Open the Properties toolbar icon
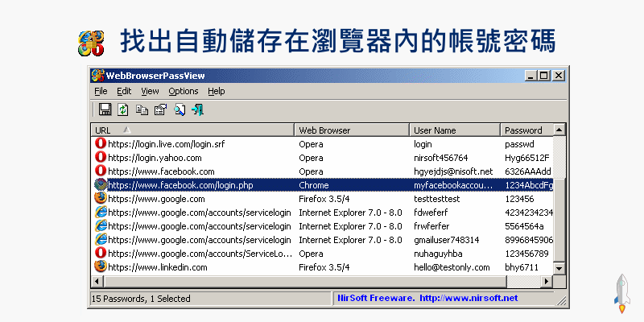This screenshot has height=322, width=644. pos(160,109)
